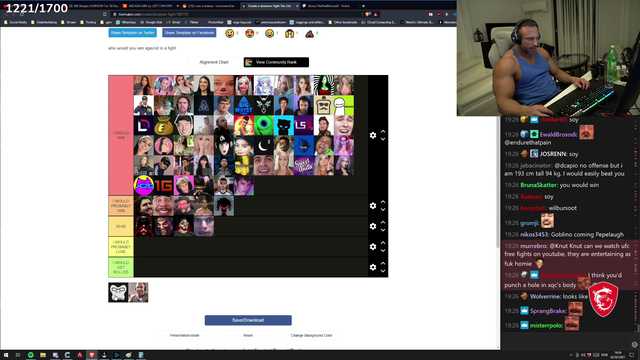The image size is (640, 360).
Task: Move the I WOULD GET ROLLED tier down
Action: (383, 271)
